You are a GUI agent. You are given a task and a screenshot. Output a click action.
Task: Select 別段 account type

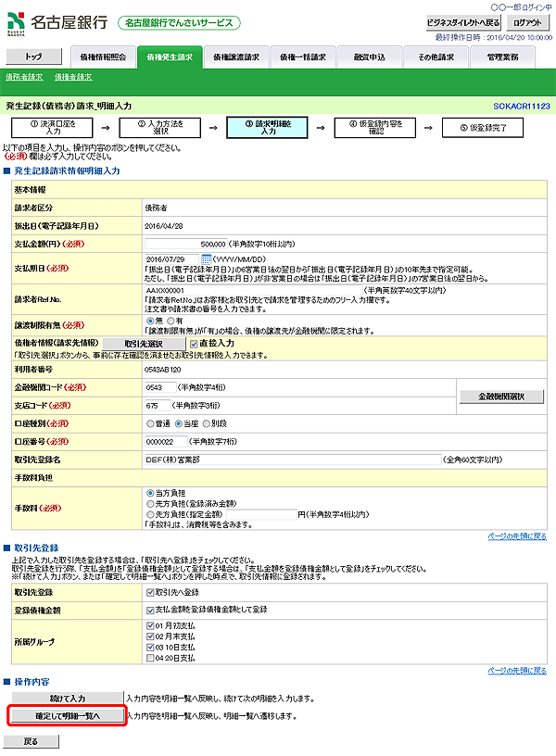click(207, 423)
